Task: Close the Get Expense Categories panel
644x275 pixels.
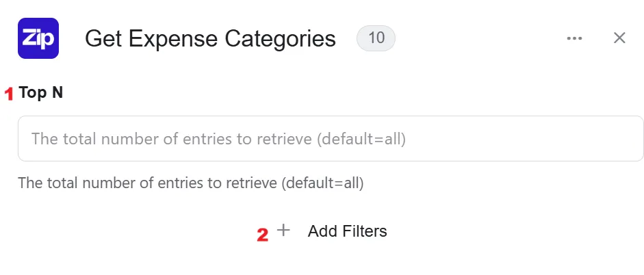Action: 619,38
